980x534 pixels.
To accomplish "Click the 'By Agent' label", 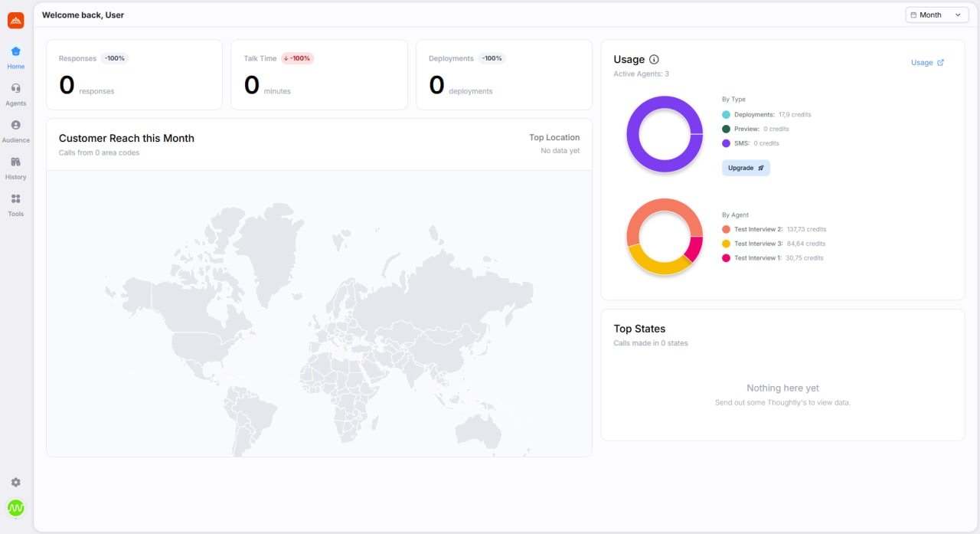I will pyautogui.click(x=735, y=215).
